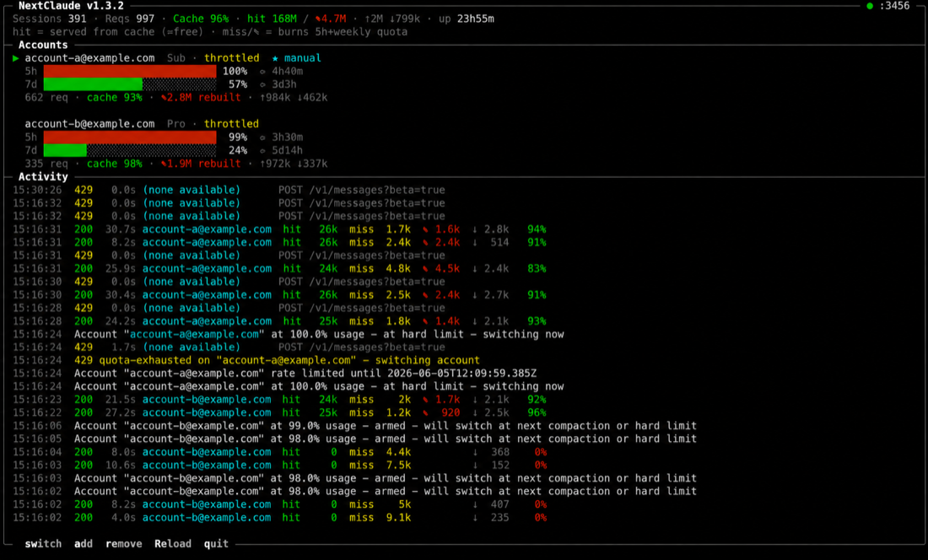Click the reset clock icon beside 4h40m
928x560 pixels.
[262, 71]
